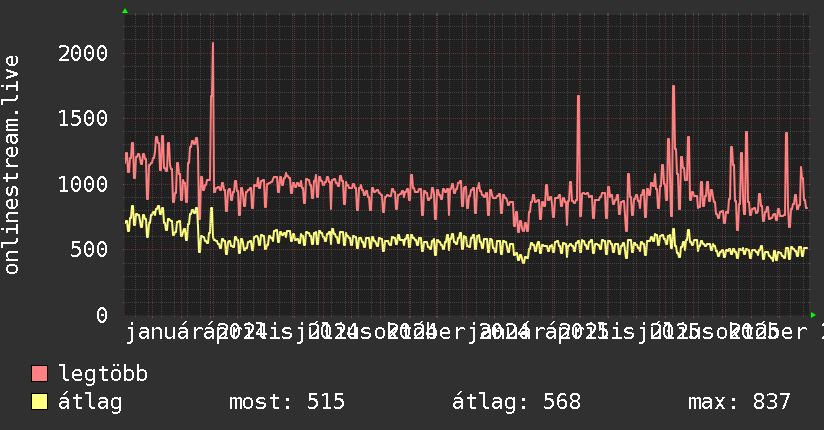
Task: Click the 500 y-axis label
Action: (89, 250)
